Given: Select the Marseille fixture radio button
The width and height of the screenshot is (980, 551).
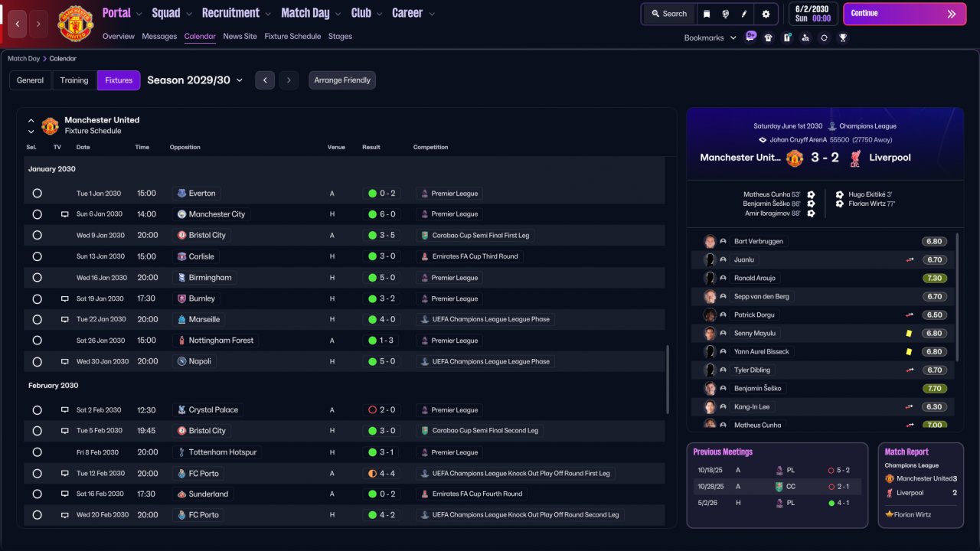Looking at the screenshot, I should [37, 319].
